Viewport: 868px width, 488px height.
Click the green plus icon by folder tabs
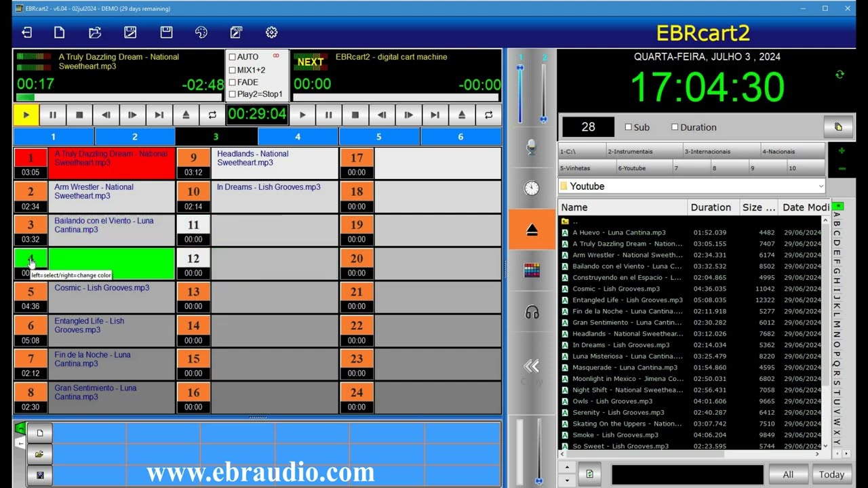842,151
